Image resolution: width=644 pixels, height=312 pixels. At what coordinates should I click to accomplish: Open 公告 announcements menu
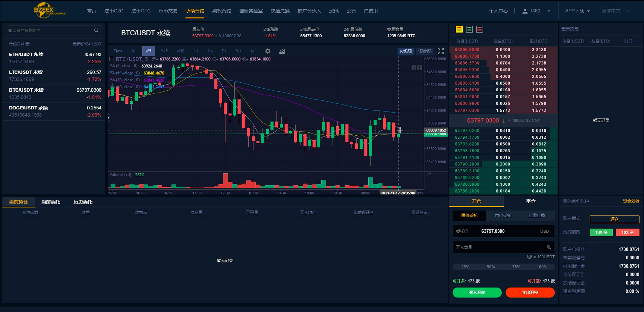[x=351, y=11]
